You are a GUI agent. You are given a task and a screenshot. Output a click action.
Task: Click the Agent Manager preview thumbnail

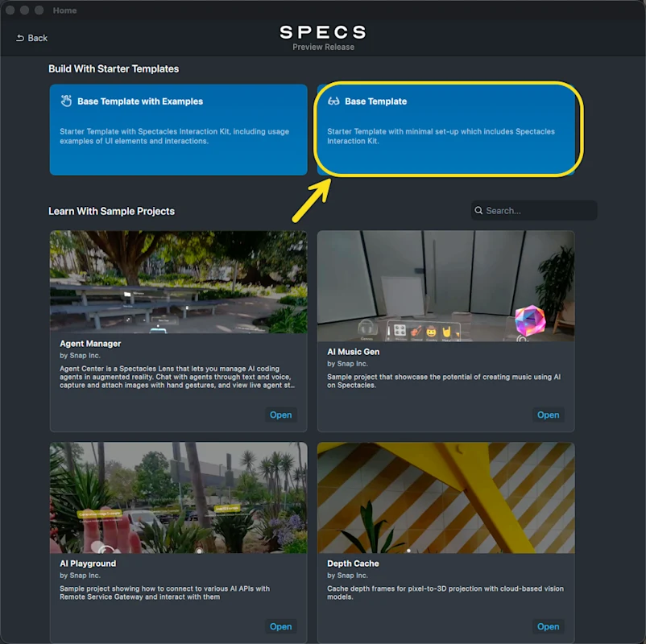pos(178,282)
